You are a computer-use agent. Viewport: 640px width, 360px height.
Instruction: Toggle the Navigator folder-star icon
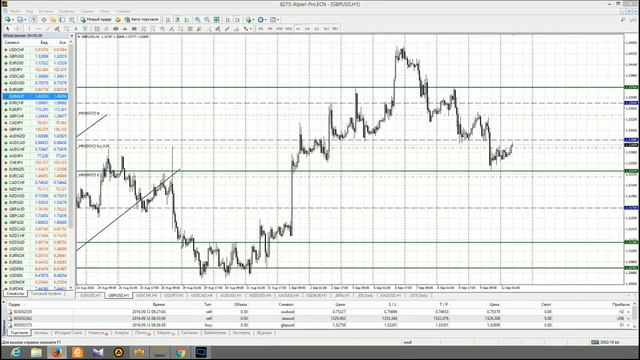click(53, 19)
